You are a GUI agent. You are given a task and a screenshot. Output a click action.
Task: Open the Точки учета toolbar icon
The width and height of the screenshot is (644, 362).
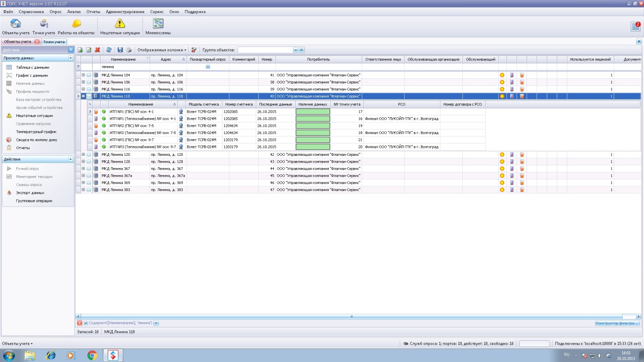coord(44,26)
